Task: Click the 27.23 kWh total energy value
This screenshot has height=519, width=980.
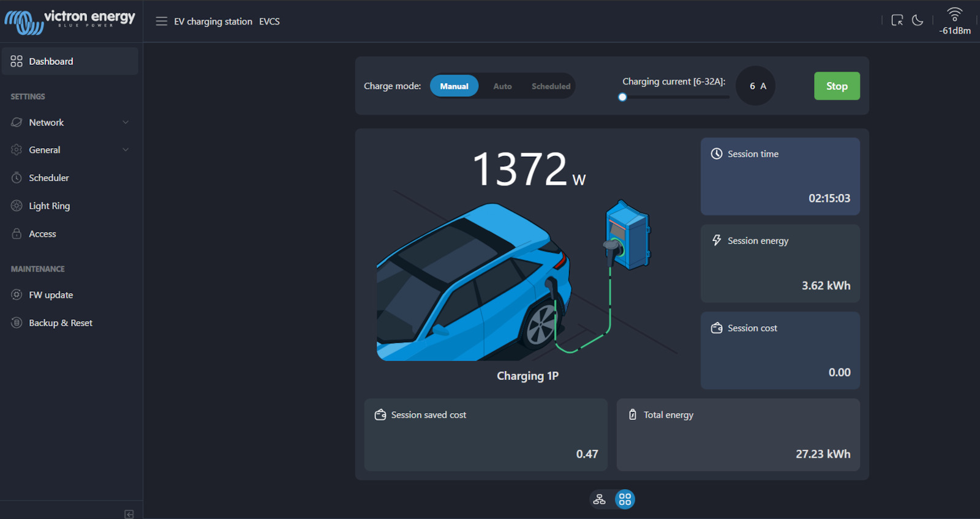Action: point(823,454)
